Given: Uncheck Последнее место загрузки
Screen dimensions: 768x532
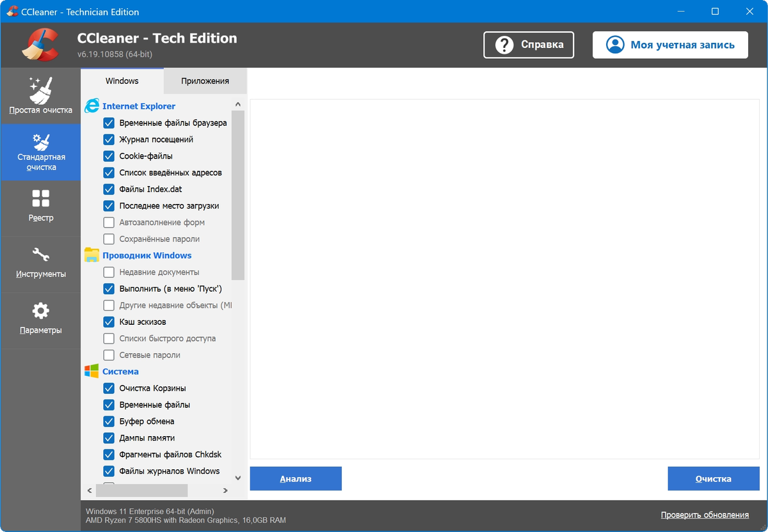Looking at the screenshot, I should (x=109, y=206).
